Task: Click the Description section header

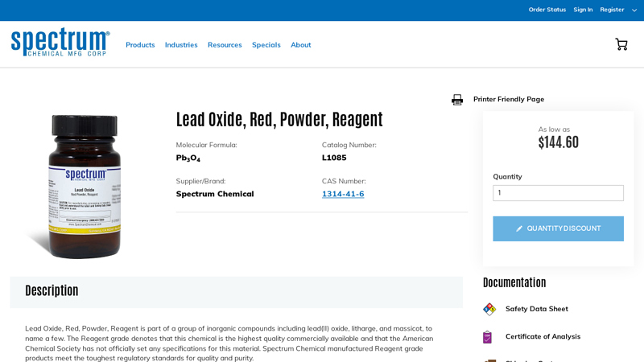Action: [236, 292]
